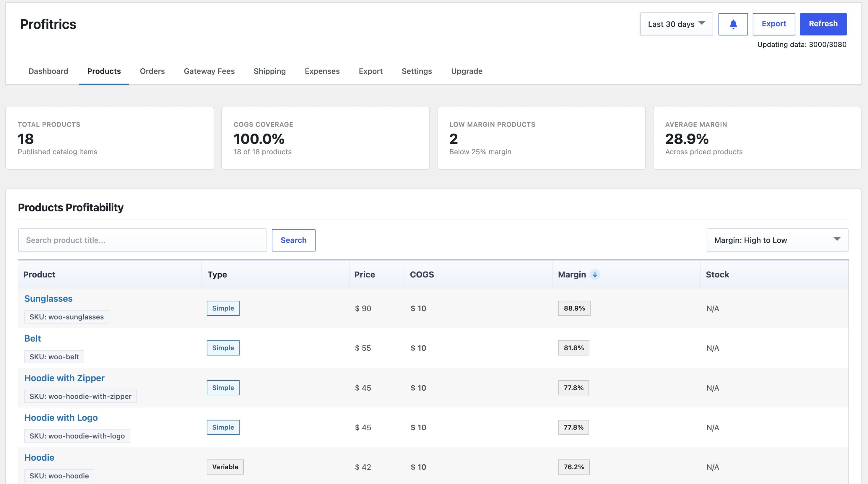Image resolution: width=868 pixels, height=484 pixels.
Task: Open the Settings tab
Action: [417, 71]
